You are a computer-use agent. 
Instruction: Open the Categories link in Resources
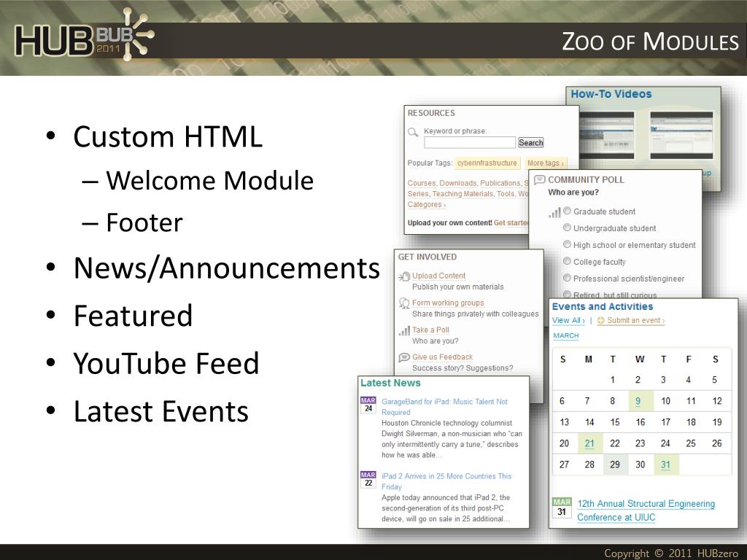click(426, 205)
